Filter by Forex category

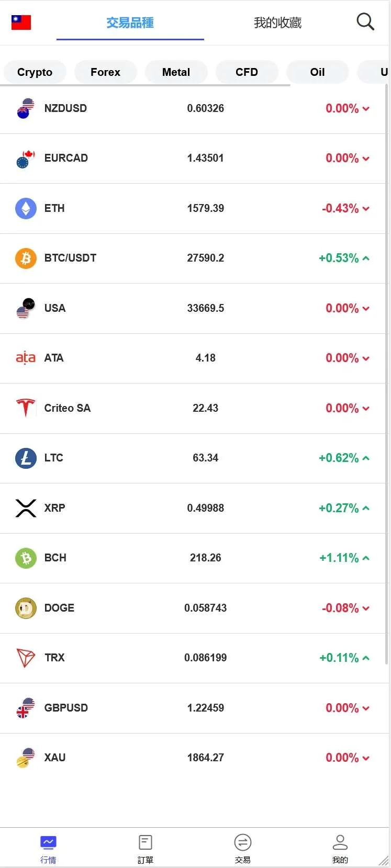pos(105,72)
